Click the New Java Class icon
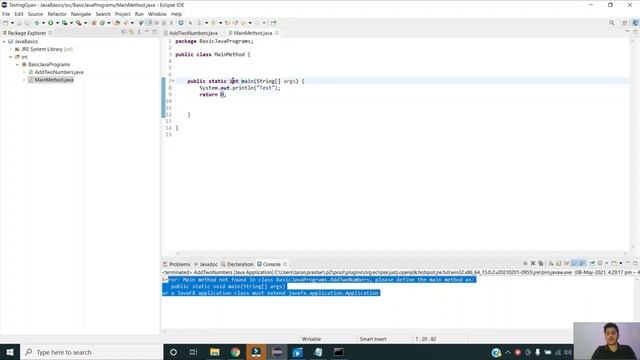 click(x=102, y=23)
